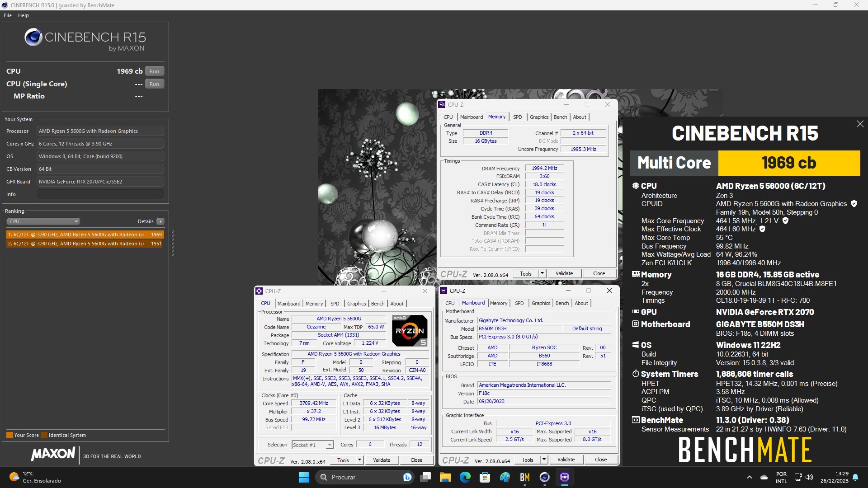Open About tab in memory CPU-Z window
The image size is (868, 488).
point(580,117)
